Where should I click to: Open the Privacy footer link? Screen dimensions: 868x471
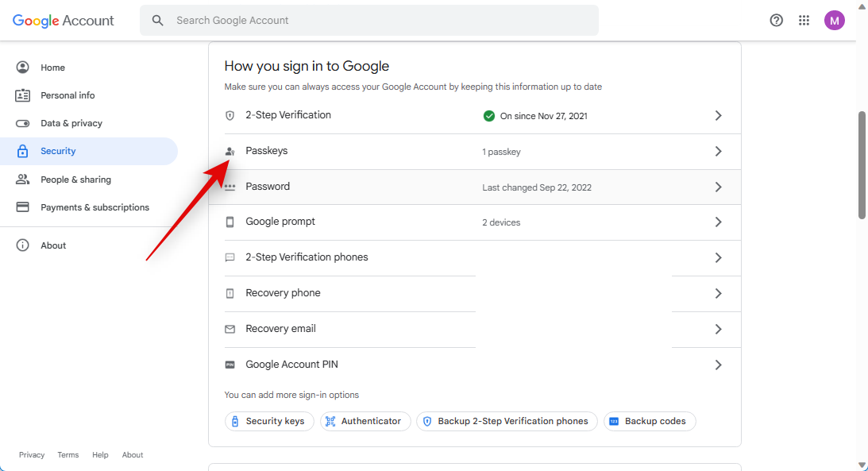32,455
